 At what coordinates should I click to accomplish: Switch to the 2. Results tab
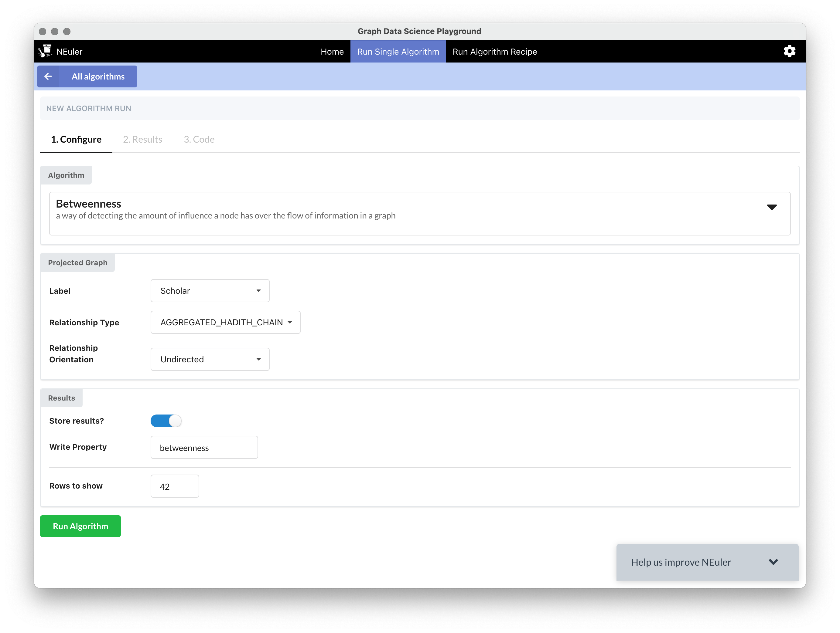[142, 139]
